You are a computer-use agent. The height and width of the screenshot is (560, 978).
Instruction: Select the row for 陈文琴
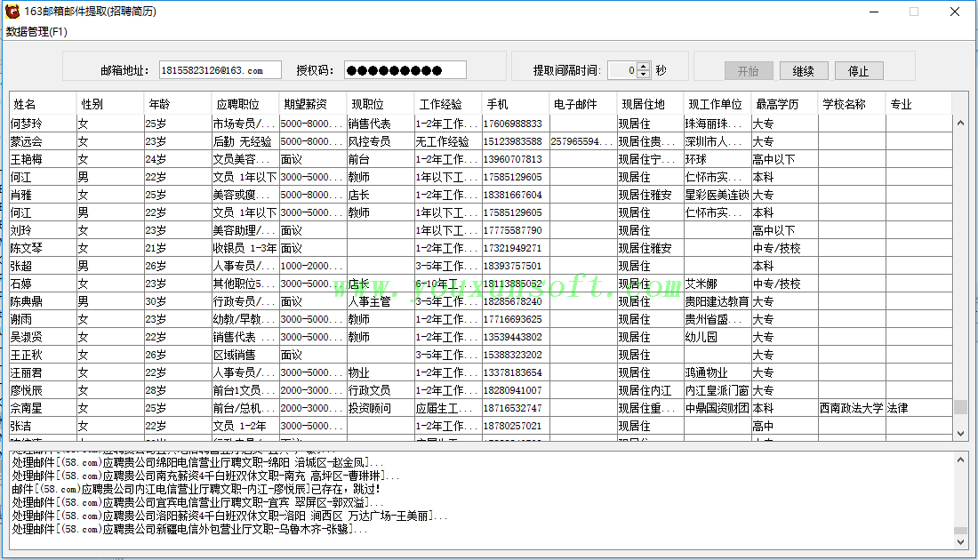(480, 248)
